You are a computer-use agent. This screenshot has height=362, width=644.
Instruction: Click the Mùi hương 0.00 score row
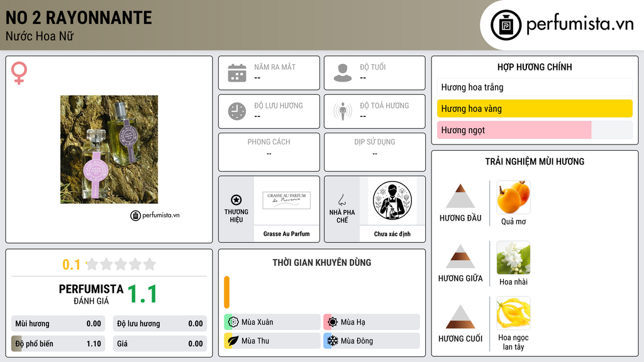pyautogui.click(x=58, y=324)
